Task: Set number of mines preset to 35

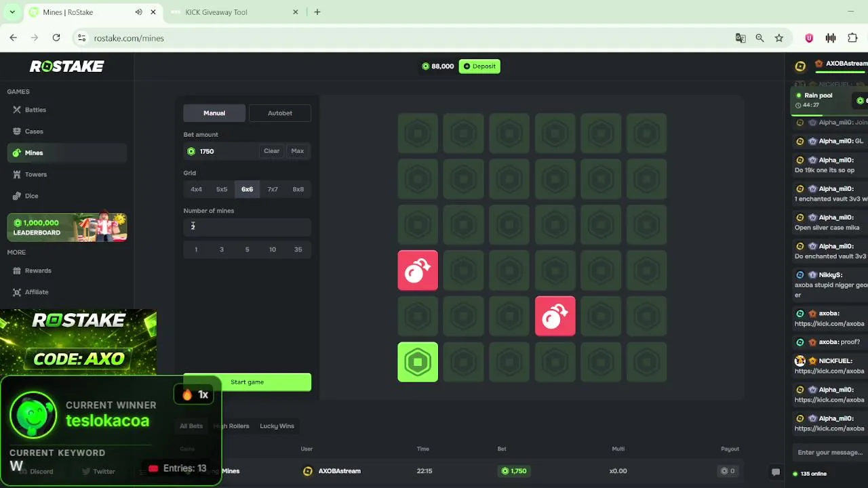Action: (x=298, y=249)
